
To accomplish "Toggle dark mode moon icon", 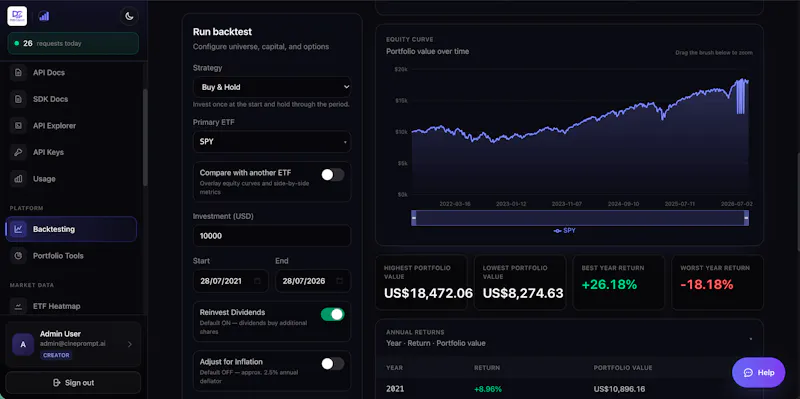I will click(x=129, y=16).
